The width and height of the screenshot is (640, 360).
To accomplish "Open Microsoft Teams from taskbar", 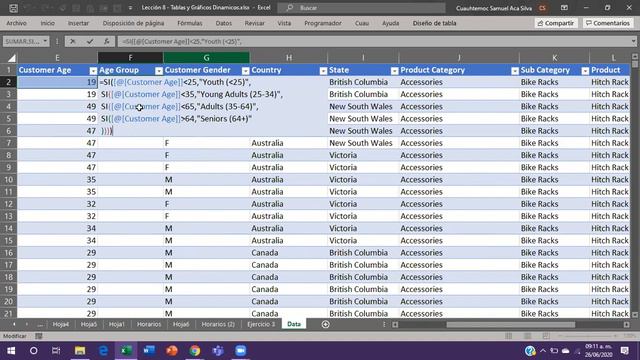I will tap(218, 351).
